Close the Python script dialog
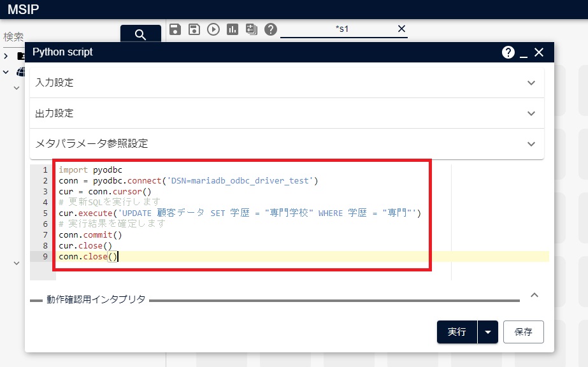The height and width of the screenshot is (367, 588). tap(539, 52)
